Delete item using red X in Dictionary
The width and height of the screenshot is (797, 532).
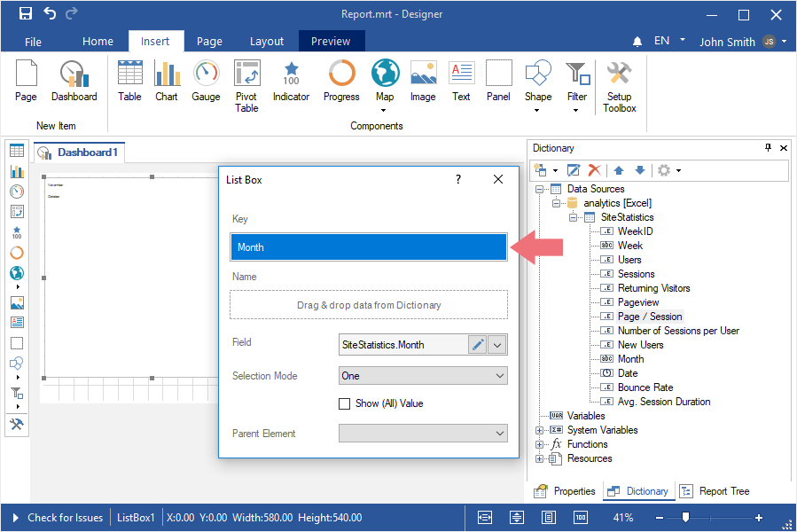click(x=595, y=170)
